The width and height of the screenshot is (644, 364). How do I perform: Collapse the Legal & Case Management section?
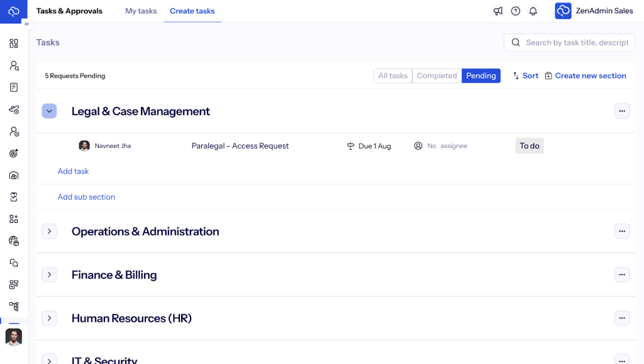[x=49, y=111]
